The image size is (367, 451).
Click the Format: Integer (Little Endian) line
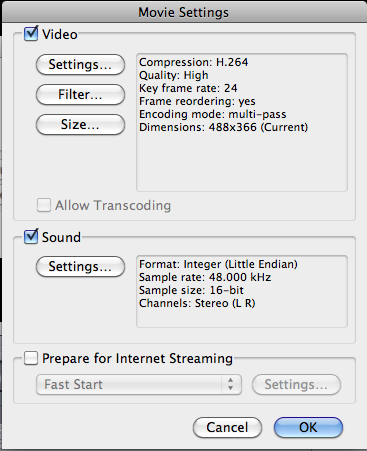click(x=218, y=264)
